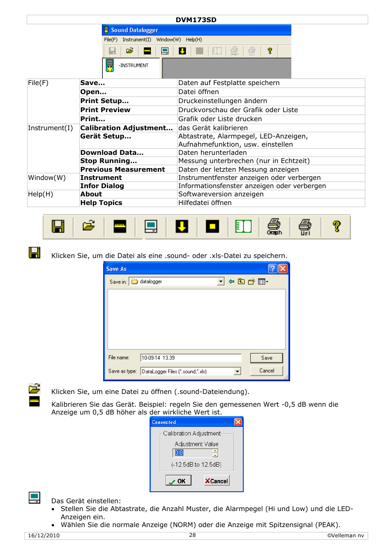
Task: Click the calibration ruler icon in small toolbar
Action: tap(147, 51)
